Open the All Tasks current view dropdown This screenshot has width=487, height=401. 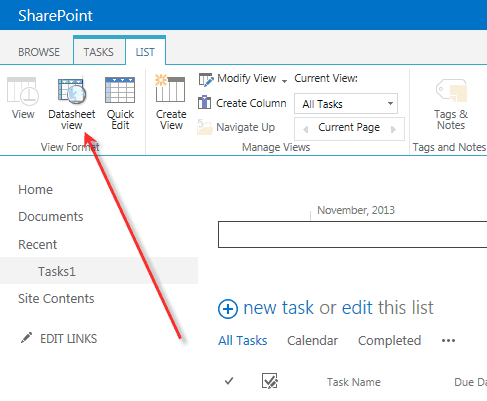click(x=346, y=104)
